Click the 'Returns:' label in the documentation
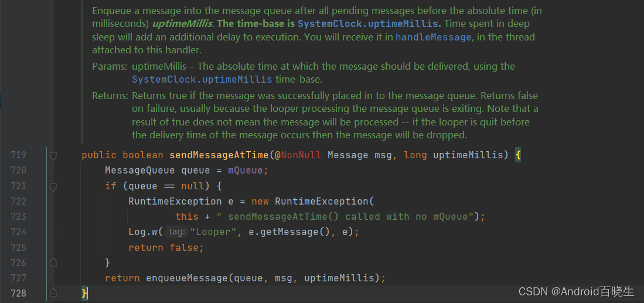This screenshot has width=644, height=303. (111, 96)
